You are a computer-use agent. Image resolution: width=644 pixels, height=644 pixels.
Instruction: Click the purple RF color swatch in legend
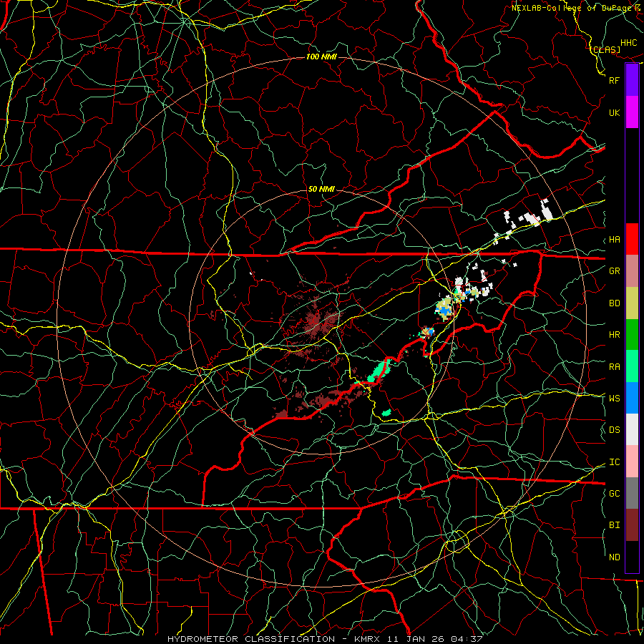[632, 80]
